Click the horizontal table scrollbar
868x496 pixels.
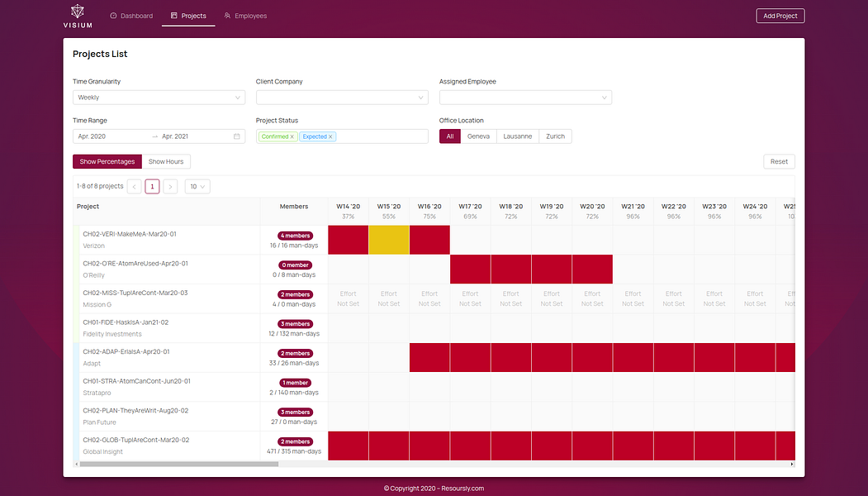[179, 465]
